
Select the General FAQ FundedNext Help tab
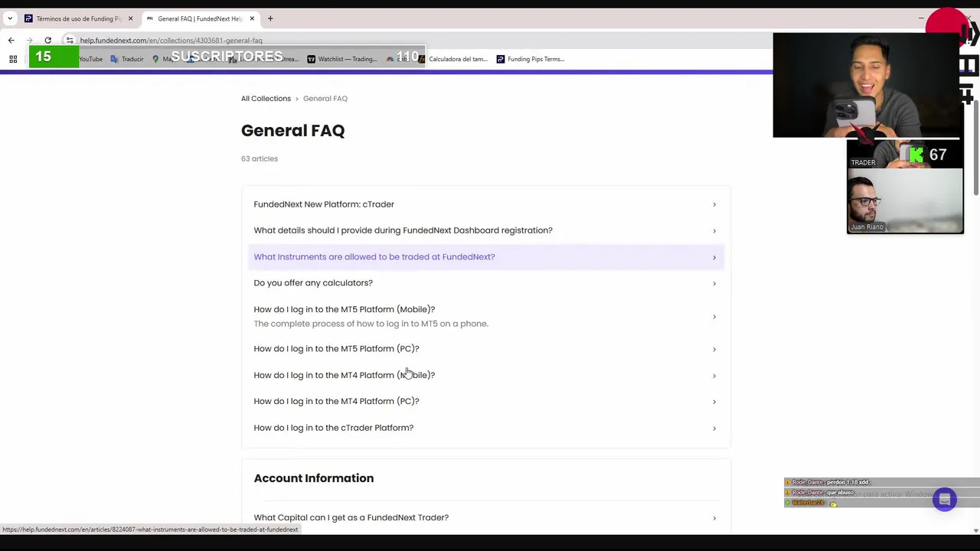pyautogui.click(x=200, y=18)
